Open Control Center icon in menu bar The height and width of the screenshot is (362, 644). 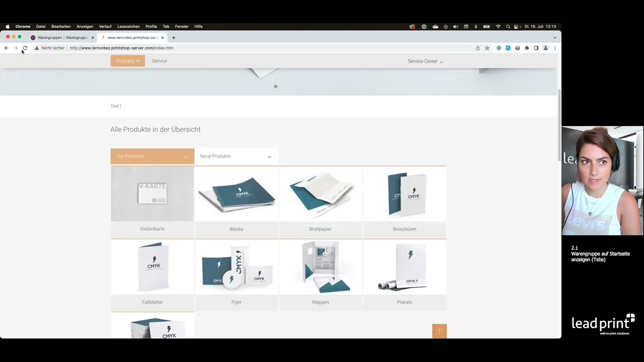coord(517,27)
